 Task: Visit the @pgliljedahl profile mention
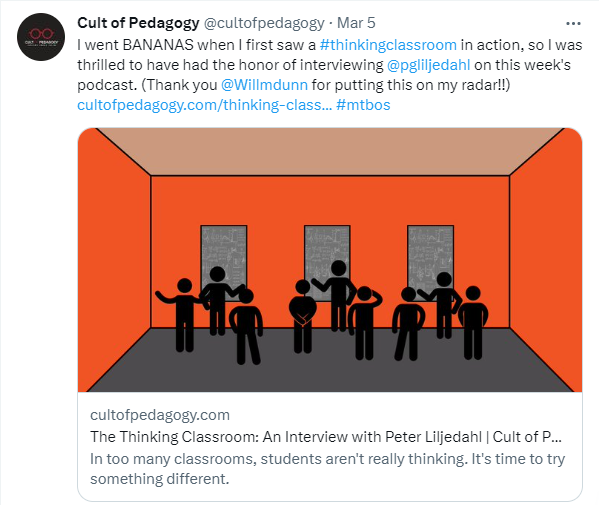pos(428,65)
